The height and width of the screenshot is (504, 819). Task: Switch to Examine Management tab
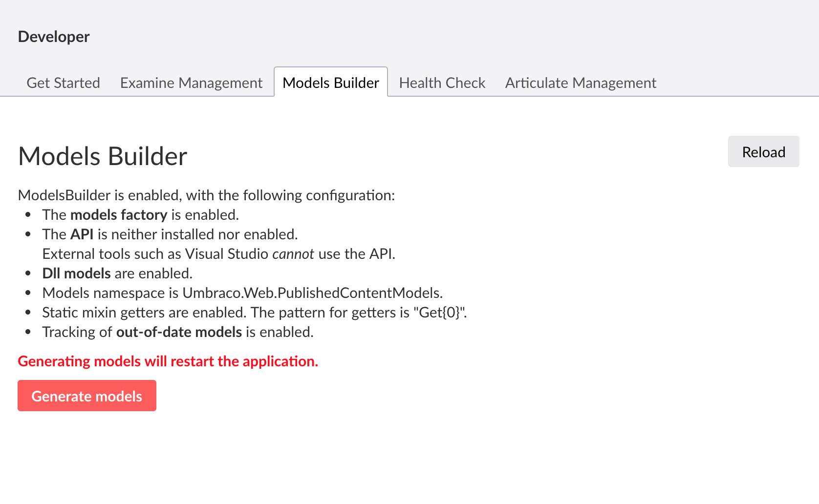point(191,83)
